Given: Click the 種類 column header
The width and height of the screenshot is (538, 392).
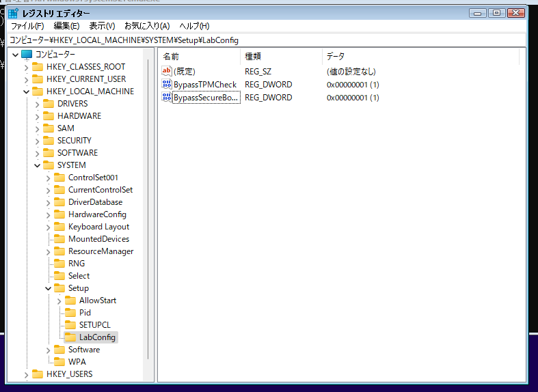Looking at the screenshot, I should pyautogui.click(x=282, y=57).
